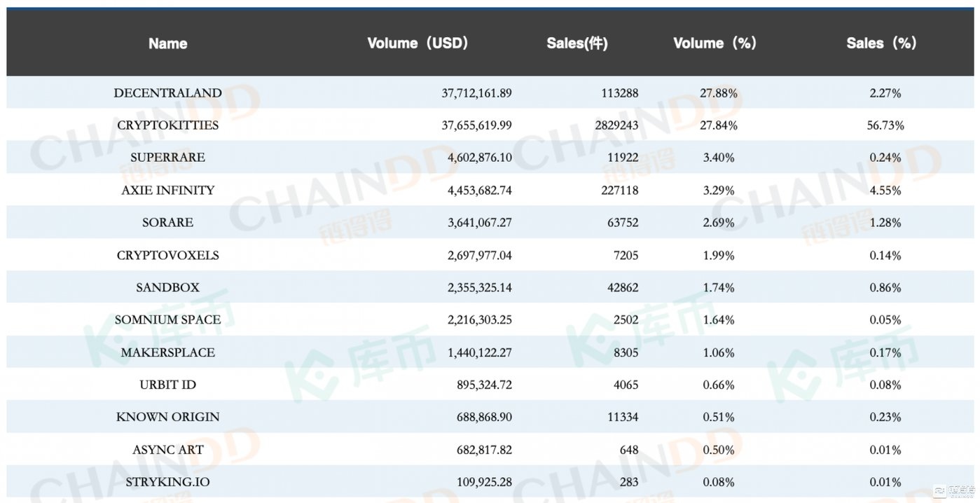Image resolution: width=980 pixels, height=503 pixels.
Task: Highlight Somnium Space's volume share 1.64%
Action: tap(719, 320)
